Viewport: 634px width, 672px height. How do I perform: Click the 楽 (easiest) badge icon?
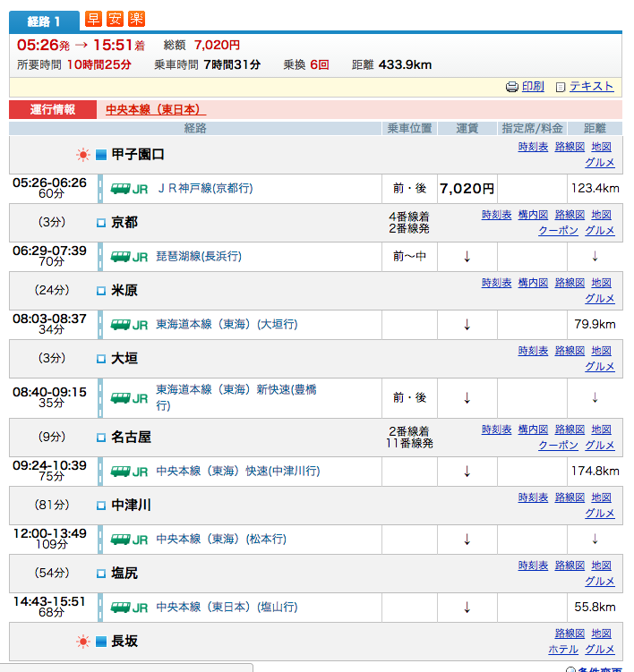click(x=136, y=19)
